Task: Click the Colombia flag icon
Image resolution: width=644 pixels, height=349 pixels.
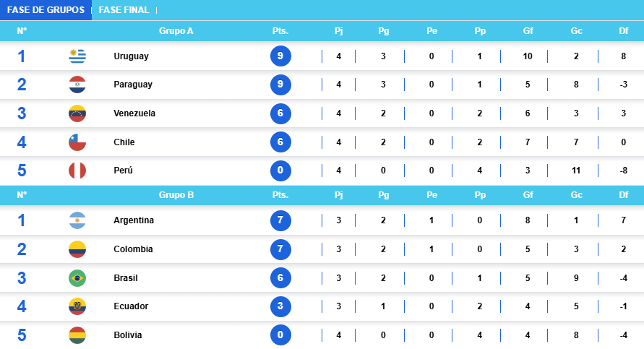Action: coord(77,249)
